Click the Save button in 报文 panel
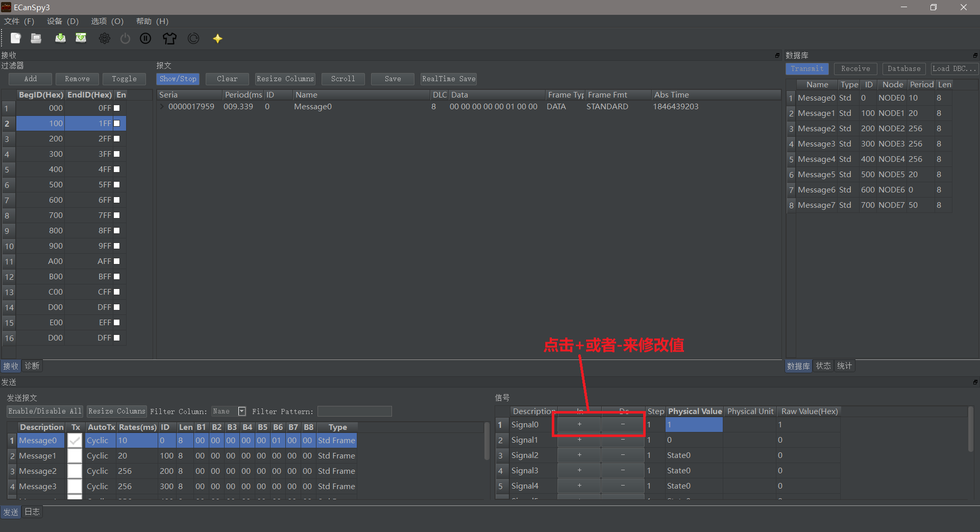 tap(393, 79)
